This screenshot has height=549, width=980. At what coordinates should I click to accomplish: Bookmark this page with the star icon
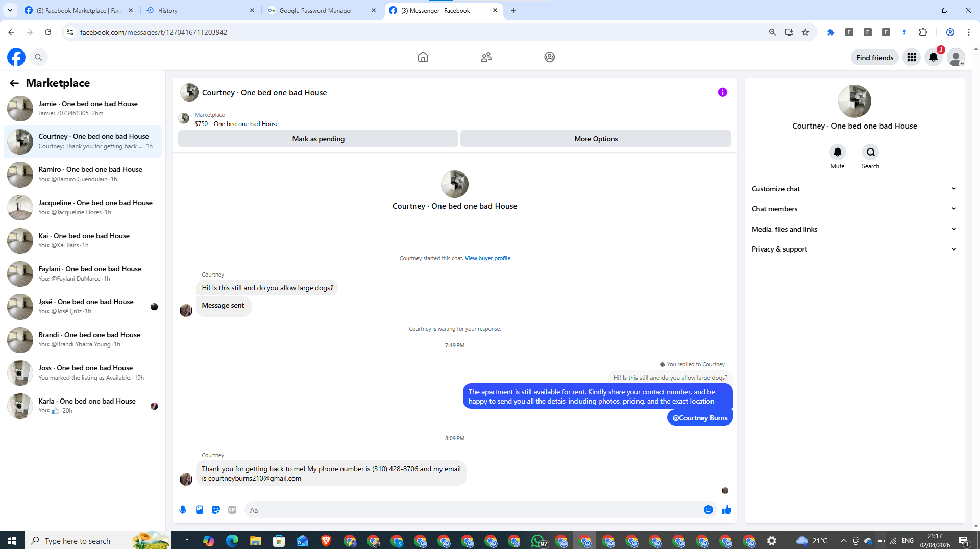[805, 32]
